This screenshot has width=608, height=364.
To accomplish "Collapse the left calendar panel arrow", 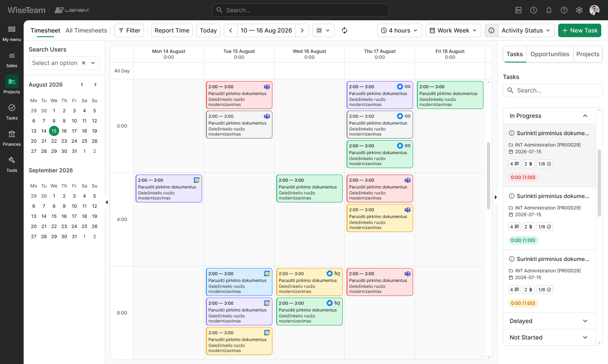I will click(x=107, y=202).
